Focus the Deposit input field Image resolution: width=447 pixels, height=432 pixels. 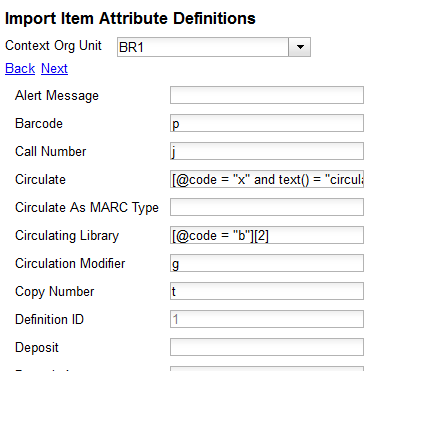[x=267, y=347]
